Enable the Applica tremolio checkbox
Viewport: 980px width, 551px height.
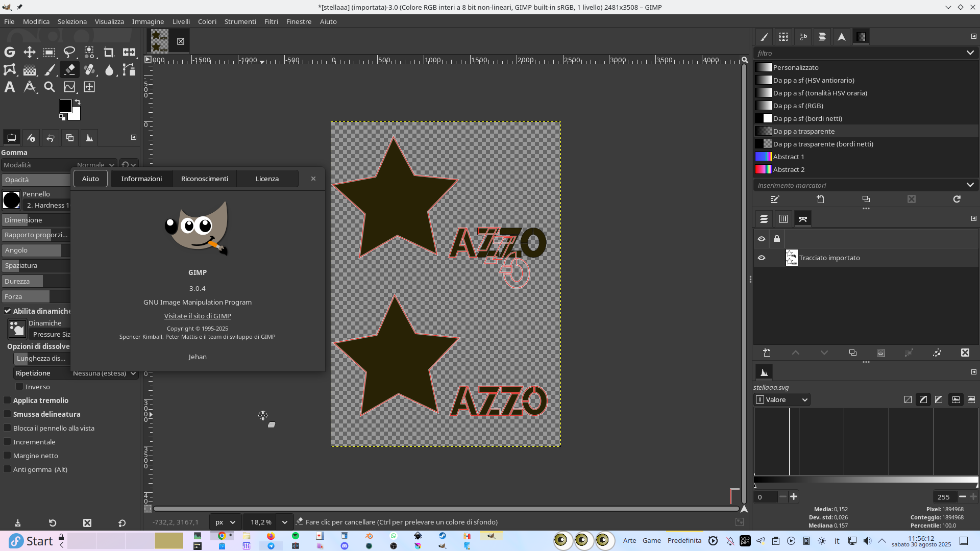pyautogui.click(x=8, y=400)
